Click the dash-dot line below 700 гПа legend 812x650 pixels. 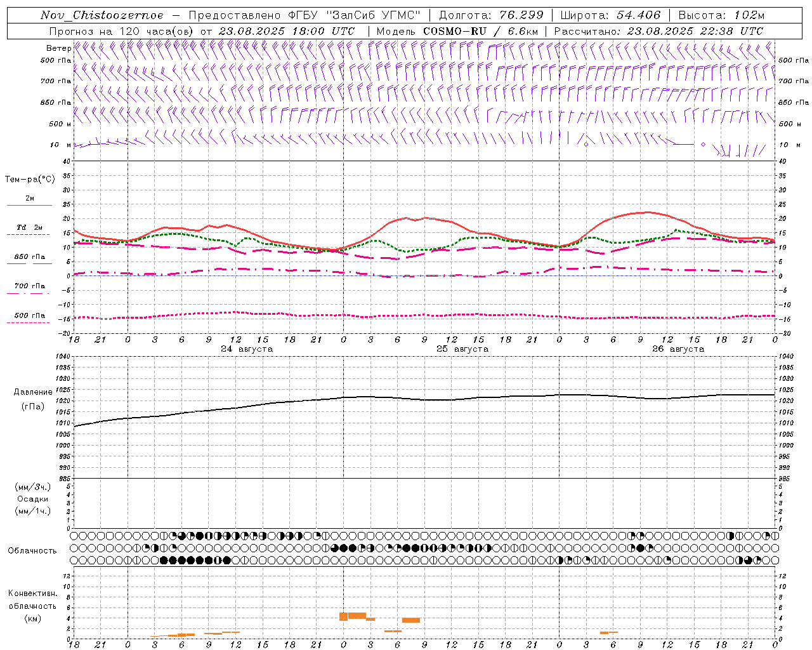coord(28,293)
